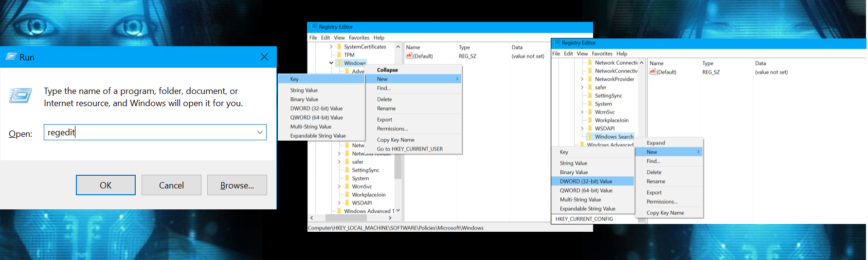The image size is (868, 260).
Task: Choose Export in the context menu containing Collapse
Action: pyautogui.click(x=384, y=119)
